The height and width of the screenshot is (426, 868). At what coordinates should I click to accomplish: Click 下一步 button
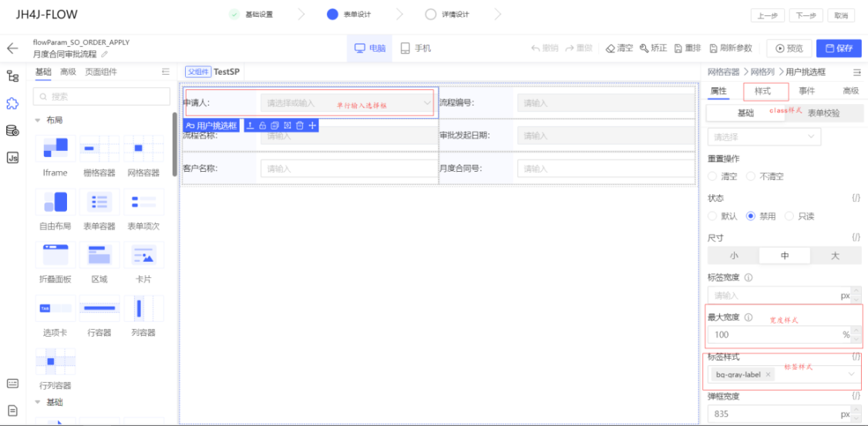pos(806,15)
